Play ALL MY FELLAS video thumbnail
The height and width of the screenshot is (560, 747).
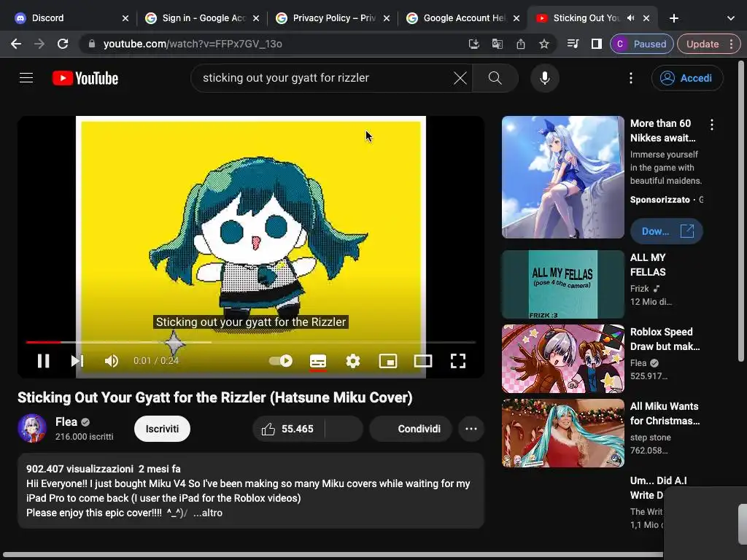coord(562,284)
